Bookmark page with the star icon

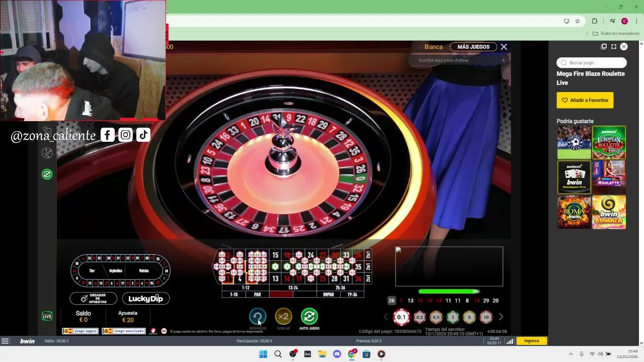tap(578, 21)
